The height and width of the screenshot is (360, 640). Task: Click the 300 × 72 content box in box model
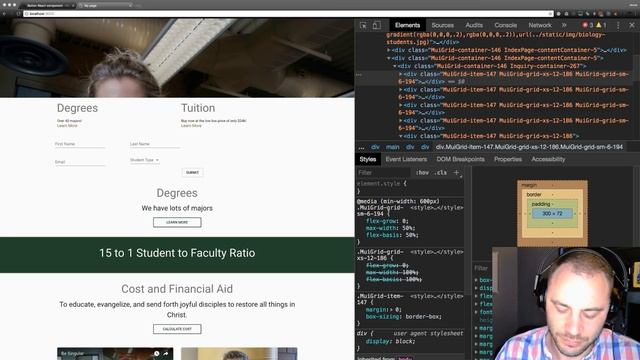(x=552, y=213)
